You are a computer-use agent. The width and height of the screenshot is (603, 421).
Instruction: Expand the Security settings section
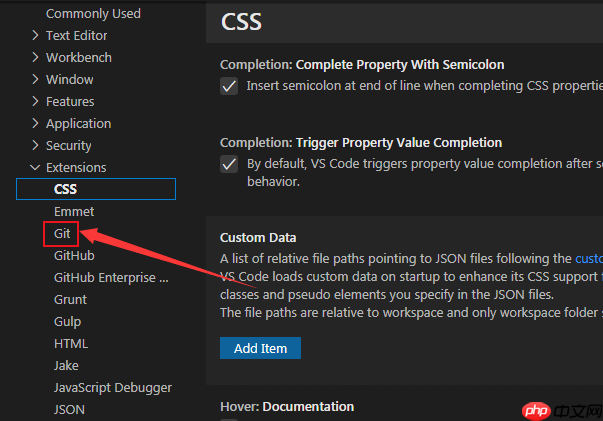click(35, 145)
